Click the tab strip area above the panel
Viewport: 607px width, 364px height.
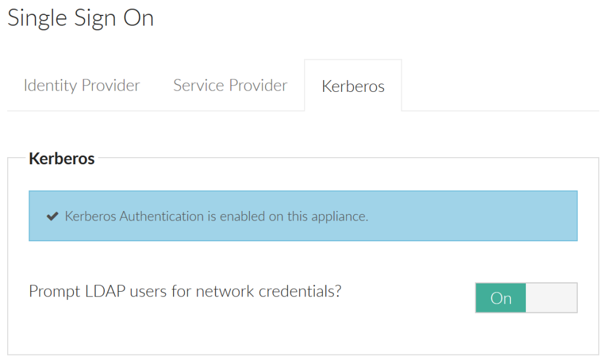pos(237,85)
